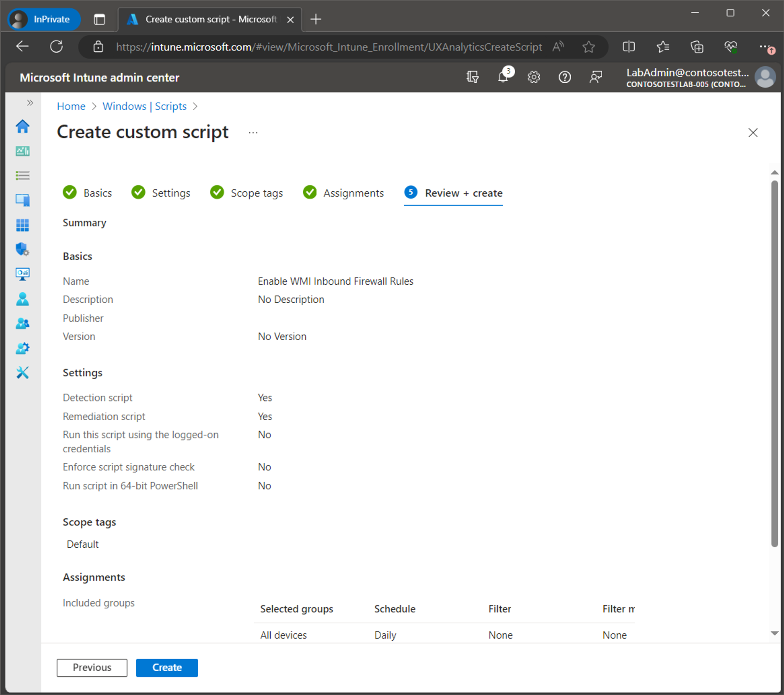The image size is (784, 695).
Task: Open browser Collections icon
Action: (x=697, y=47)
